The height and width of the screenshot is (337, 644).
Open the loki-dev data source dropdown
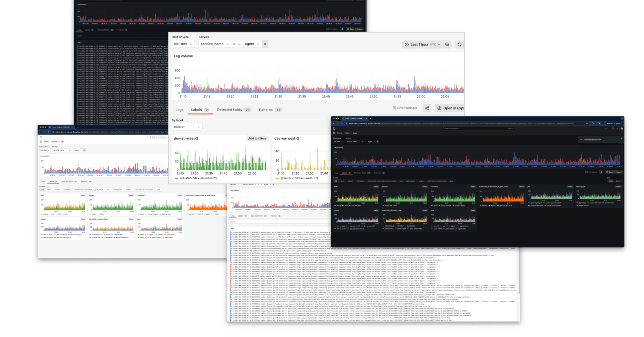(x=183, y=44)
